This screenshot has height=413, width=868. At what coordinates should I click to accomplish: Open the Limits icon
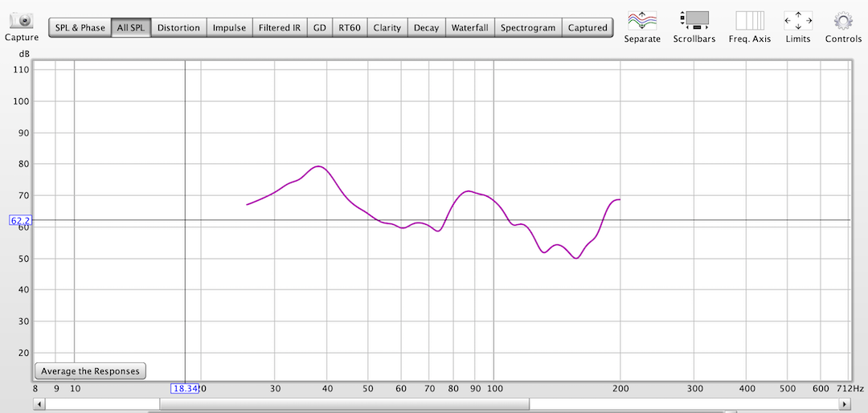(x=797, y=20)
